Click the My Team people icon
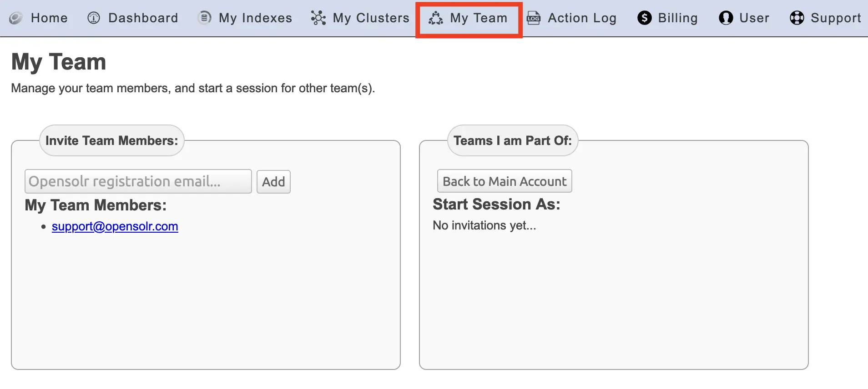This screenshot has width=868, height=389. click(x=436, y=18)
